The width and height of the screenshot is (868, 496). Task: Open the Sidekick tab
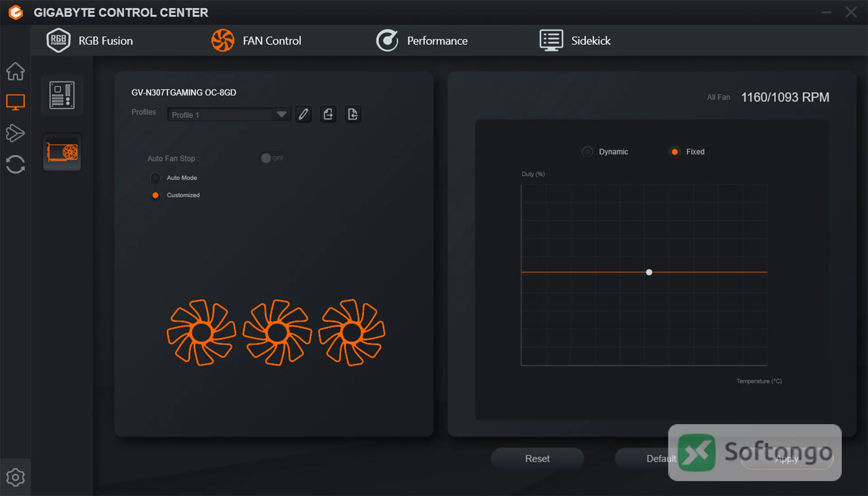[575, 41]
